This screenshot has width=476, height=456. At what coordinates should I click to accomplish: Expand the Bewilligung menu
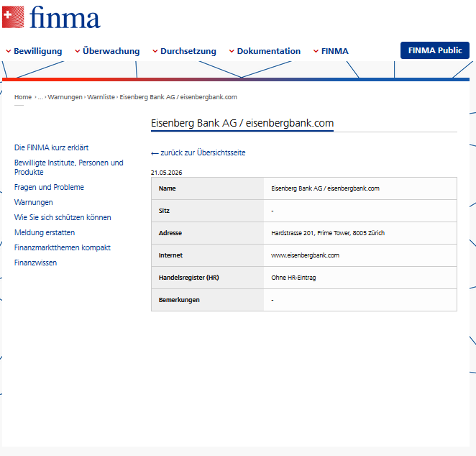point(34,51)
